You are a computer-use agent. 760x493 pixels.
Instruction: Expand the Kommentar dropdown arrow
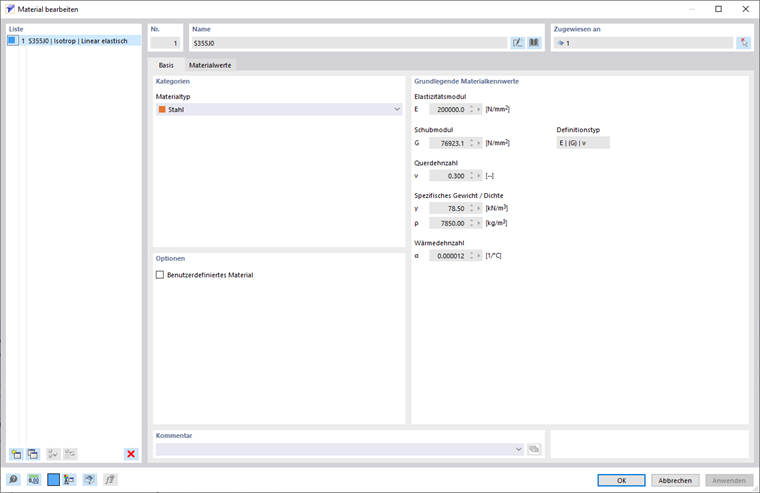tap(518, 449)
